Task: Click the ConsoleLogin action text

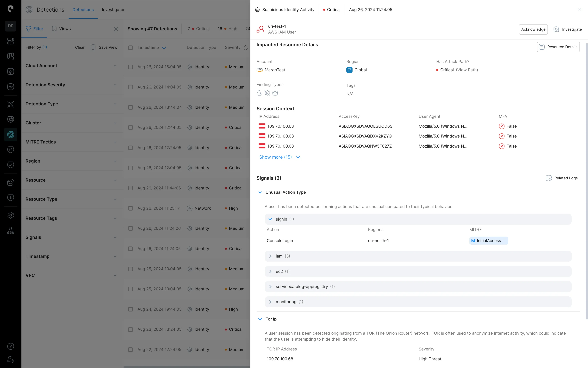Action: pyautogui.click(x=280, y=241)
